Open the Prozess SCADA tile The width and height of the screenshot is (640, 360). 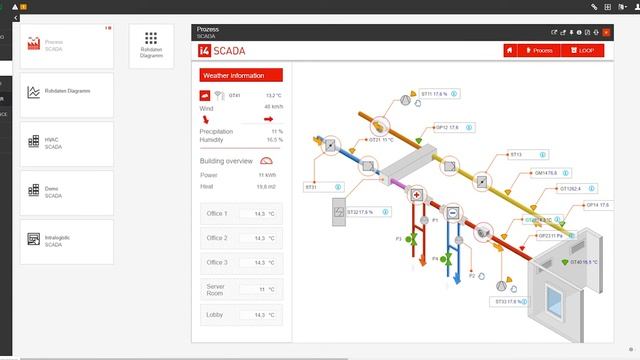[67, 46]
